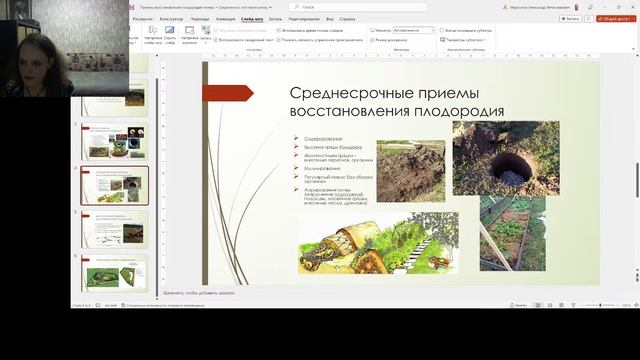
Task: Toggle the Заметки notes button
Action: (518, 305)
